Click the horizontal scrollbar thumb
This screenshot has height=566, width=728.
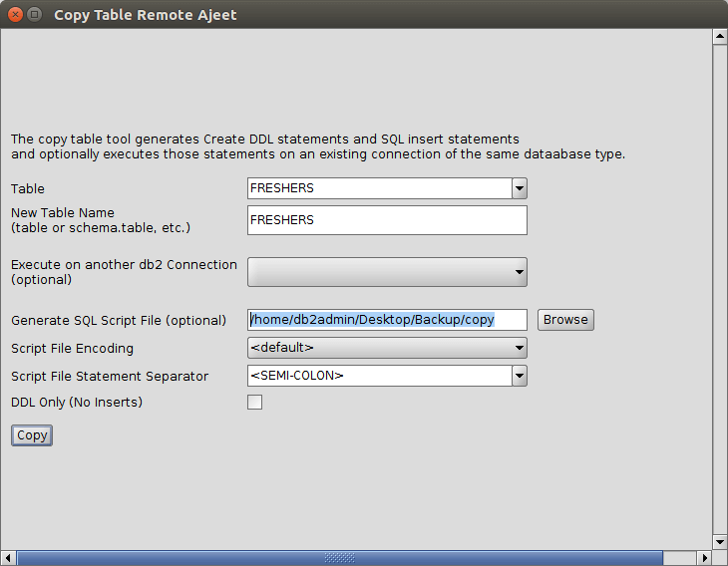pos(339,558)
